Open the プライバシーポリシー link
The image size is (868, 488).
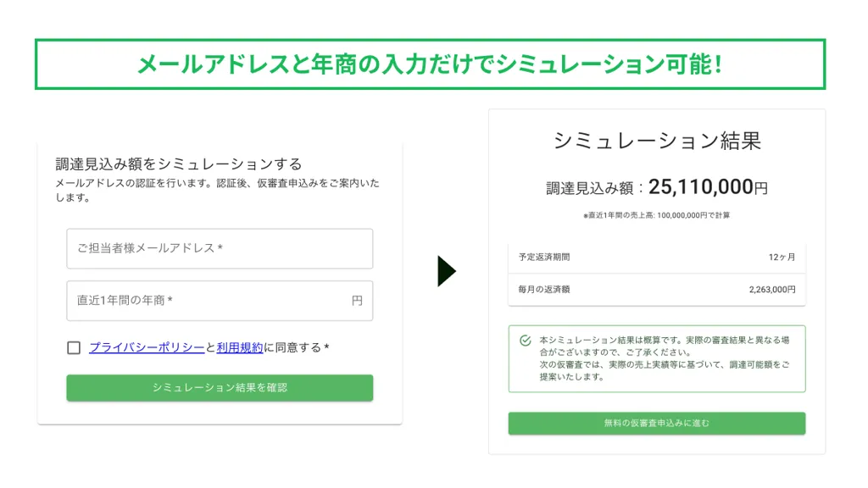click(147, 347)
